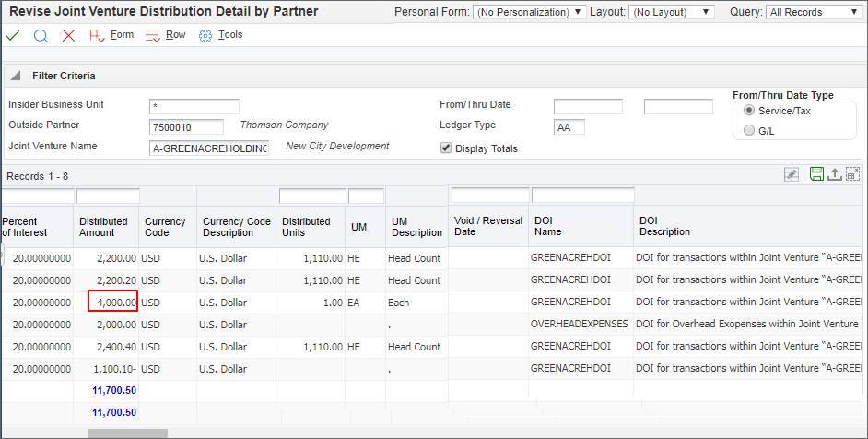Click the Void / Reversal Date column header
Image resolution: width=868 pixels, height=439 pixels.
coord(488,226)
